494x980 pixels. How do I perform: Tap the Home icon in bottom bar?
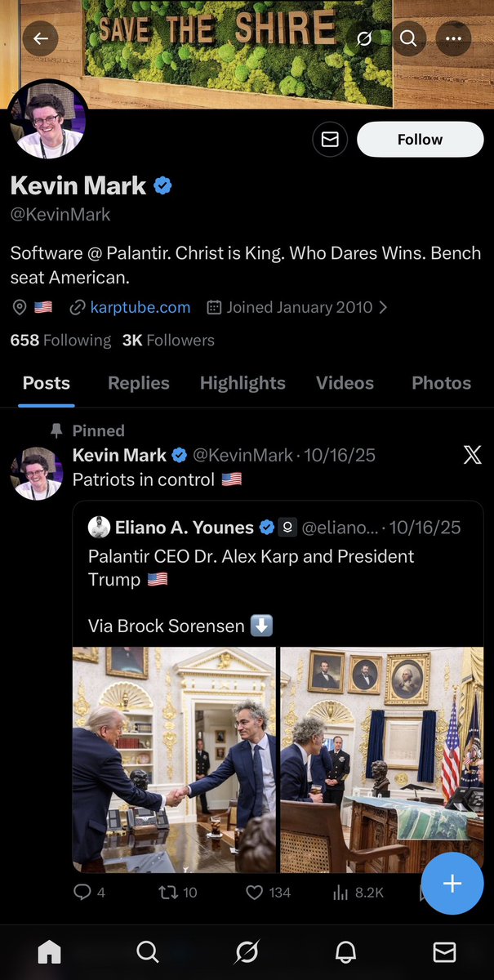click(50, 951)
